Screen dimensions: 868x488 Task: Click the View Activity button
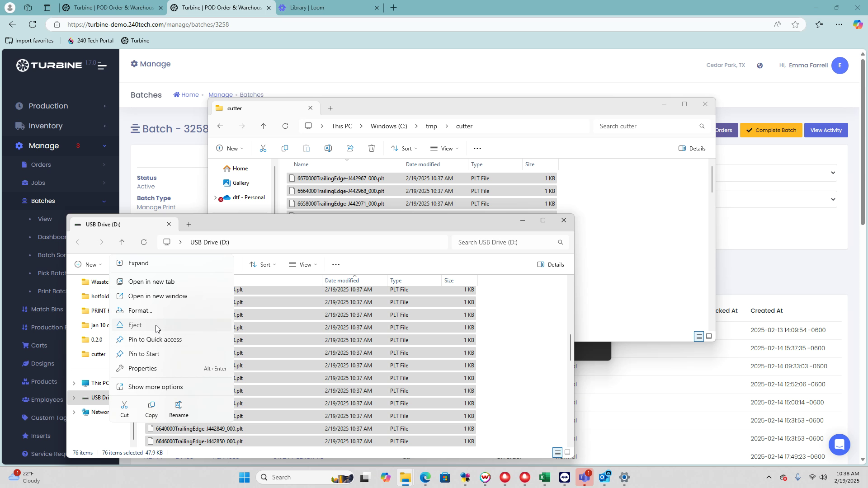[826, 131]
